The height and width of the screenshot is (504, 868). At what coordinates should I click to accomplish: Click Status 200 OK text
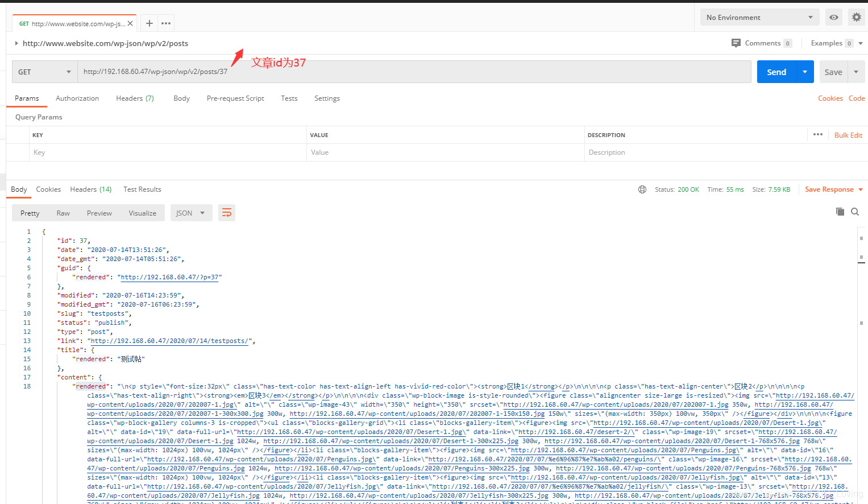pyautogui.click(x=677, y=189)
